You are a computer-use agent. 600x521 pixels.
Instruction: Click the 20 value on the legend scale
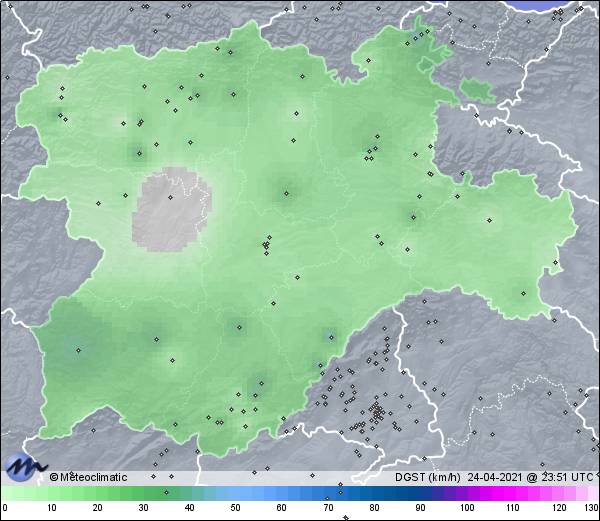(98, 508)
